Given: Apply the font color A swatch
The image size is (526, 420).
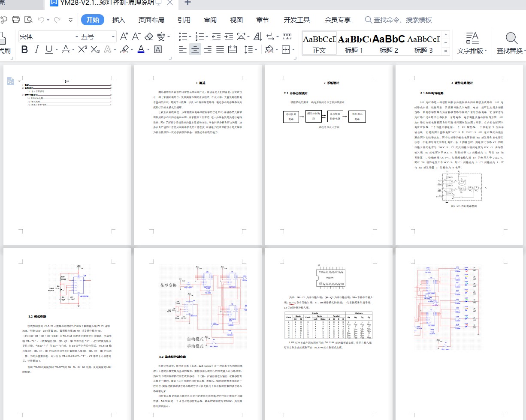Looking at the screenshot, I should pyautogui.click(x=141, y=50).
